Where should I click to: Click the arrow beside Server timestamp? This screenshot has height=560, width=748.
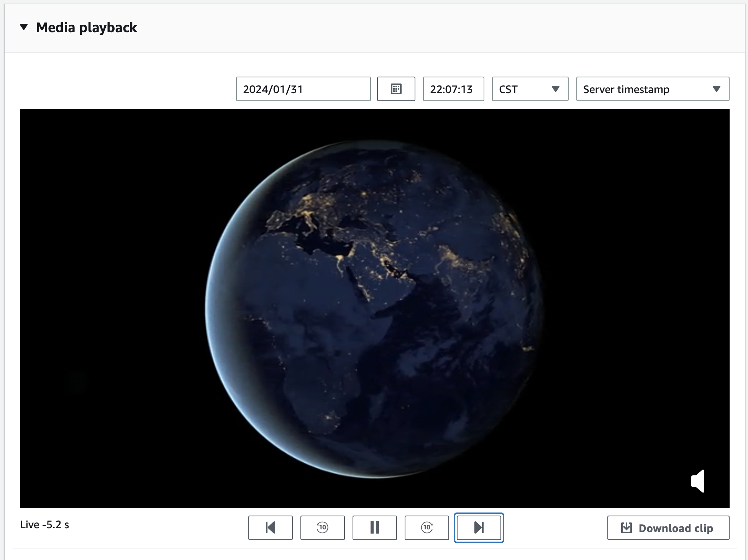coord(716,89)
